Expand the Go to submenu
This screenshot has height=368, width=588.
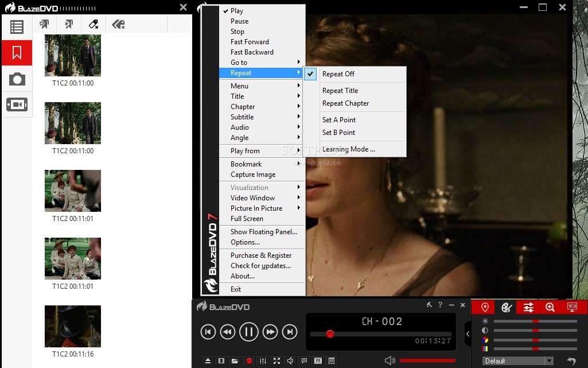tap(262, 62)
